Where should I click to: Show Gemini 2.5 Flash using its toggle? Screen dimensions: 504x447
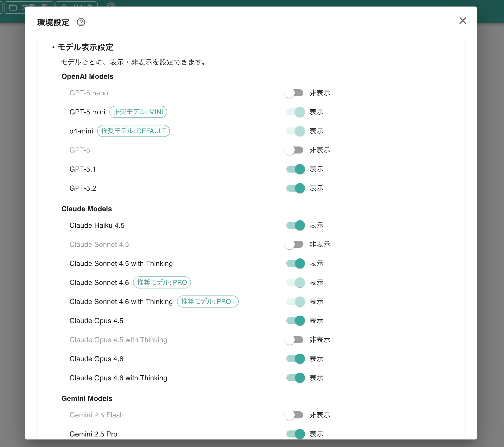[294, 415]
